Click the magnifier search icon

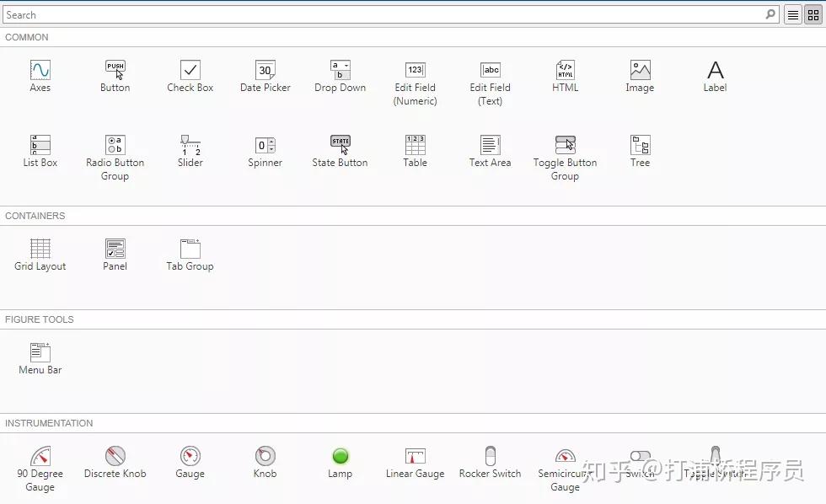click(770, 14)
